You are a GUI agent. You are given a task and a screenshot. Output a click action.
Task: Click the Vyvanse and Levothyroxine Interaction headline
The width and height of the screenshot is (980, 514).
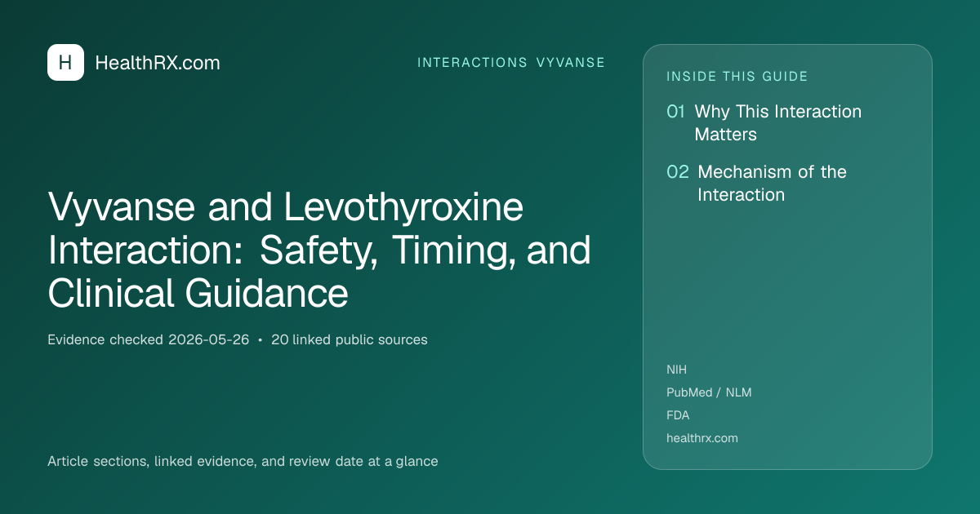[x=319, y=250]
